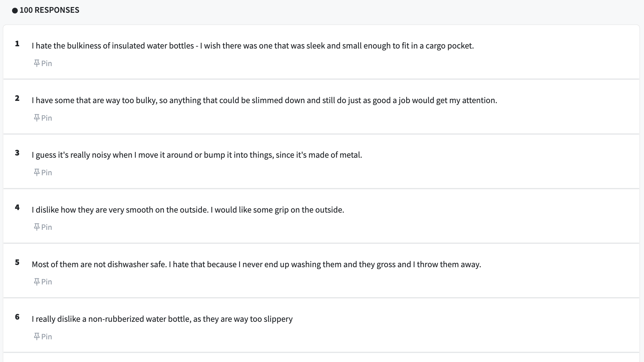Image resolution: width=644 pixels, height=362 pixels.
Task: Select the 'way too slippery' response text
Action: (162, 319)
